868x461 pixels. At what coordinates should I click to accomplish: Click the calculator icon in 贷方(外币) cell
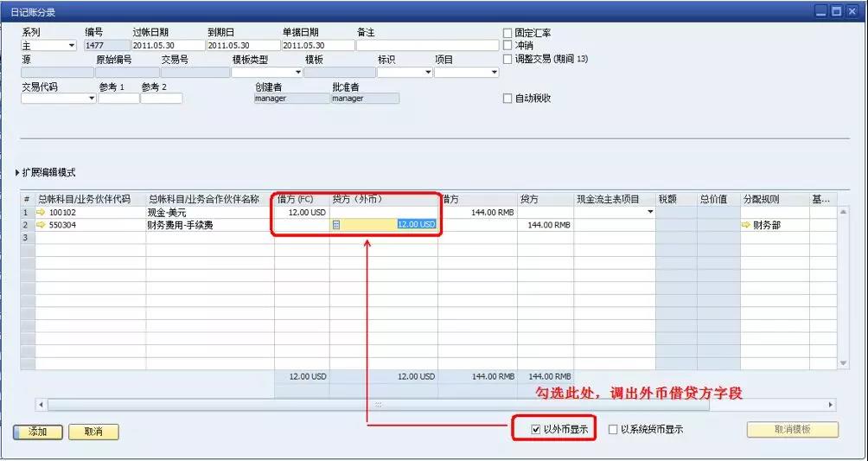[336, 225]
